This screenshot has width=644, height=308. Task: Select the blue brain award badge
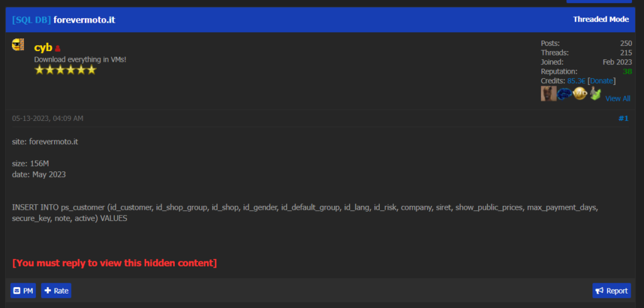tap(564, 94)
